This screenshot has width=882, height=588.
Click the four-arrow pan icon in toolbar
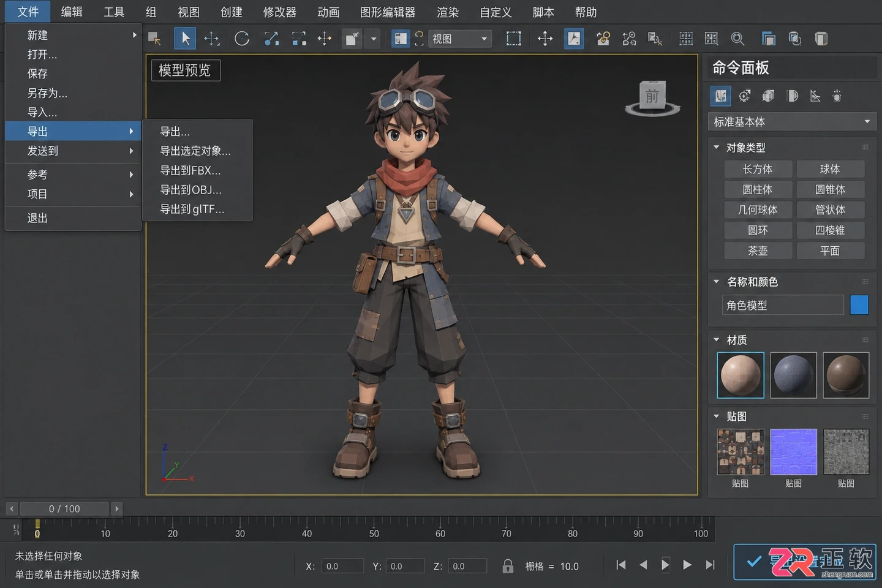point(545,39)
